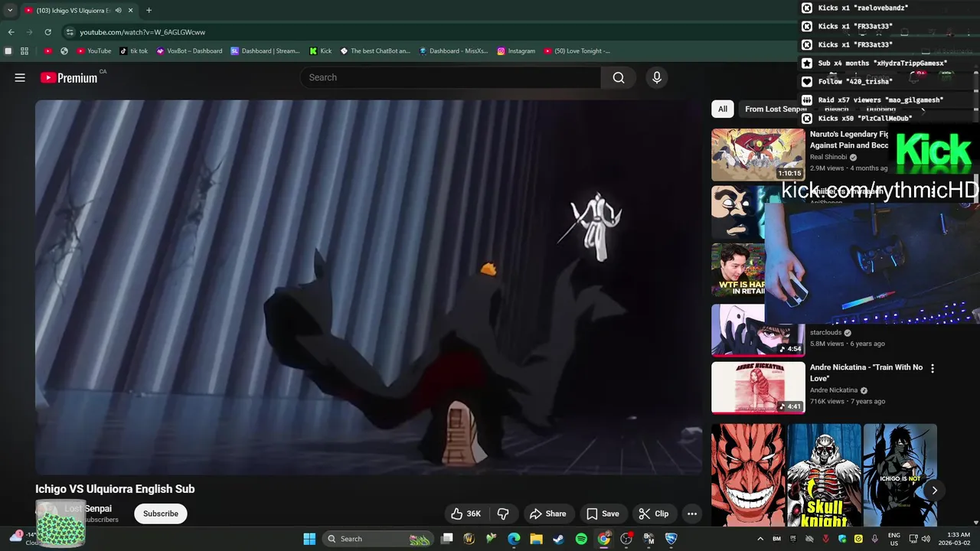Open the skull knight Short
This screenshot has height=551, width=980.
(824, 475)
